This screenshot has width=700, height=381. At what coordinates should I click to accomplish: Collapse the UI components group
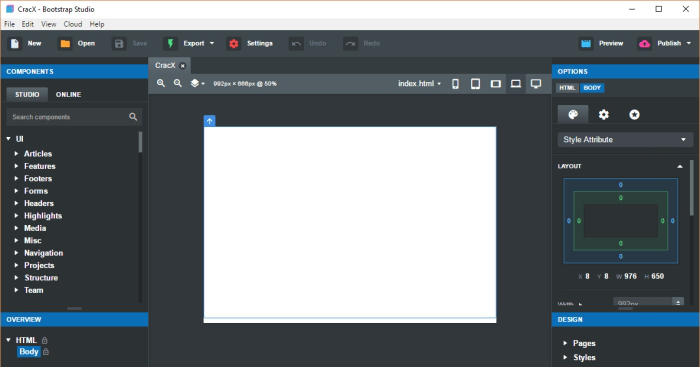tap(8, 139)
